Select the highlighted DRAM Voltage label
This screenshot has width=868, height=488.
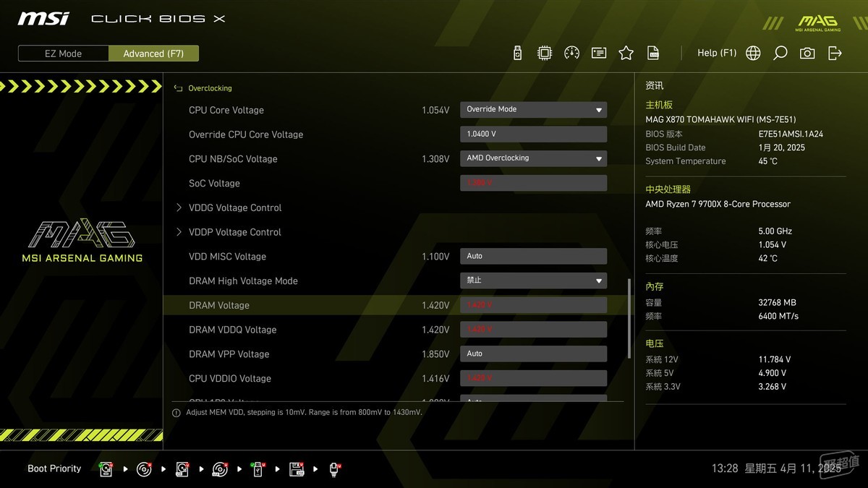(x=219, y=305)
